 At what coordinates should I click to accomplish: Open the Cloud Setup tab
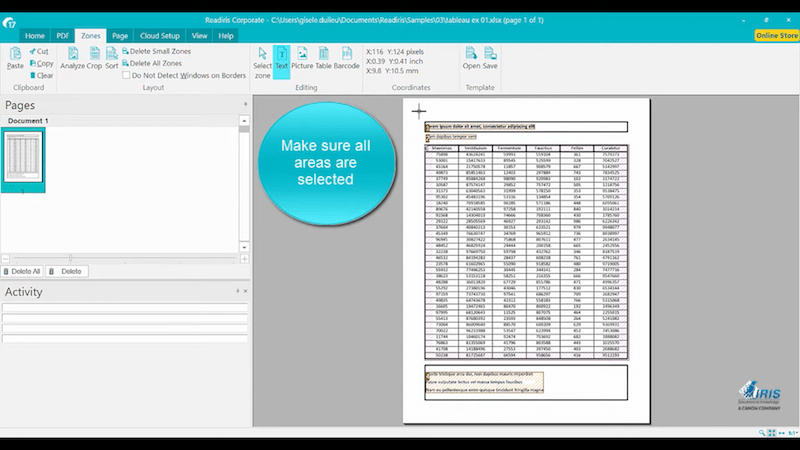[160, 36]
